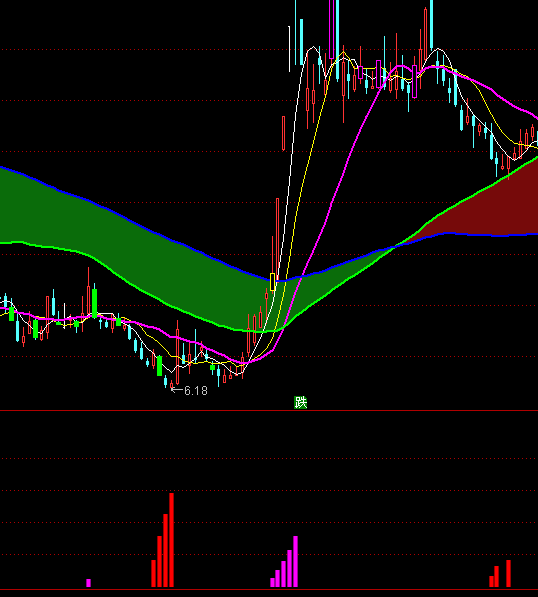
Task: Select the tallest magenta indicator bar
Action: pos(295,562)
